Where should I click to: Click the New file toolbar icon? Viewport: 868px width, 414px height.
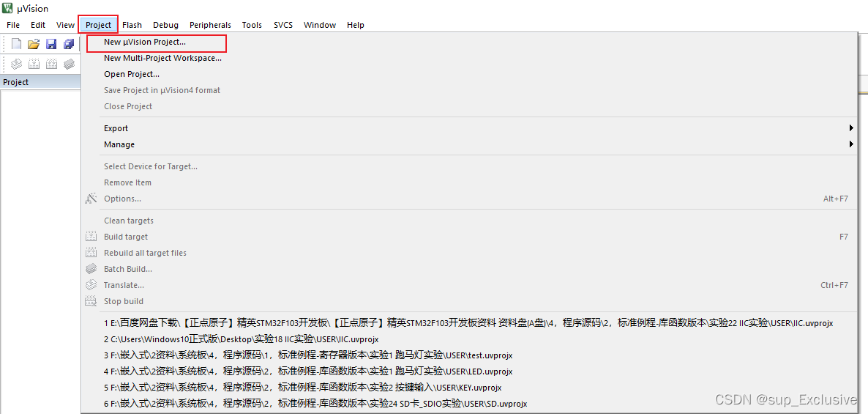coord(17,45)
